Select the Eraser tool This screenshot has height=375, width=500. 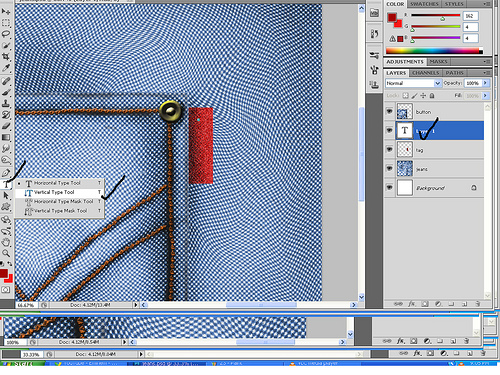(x=6, y=126)
